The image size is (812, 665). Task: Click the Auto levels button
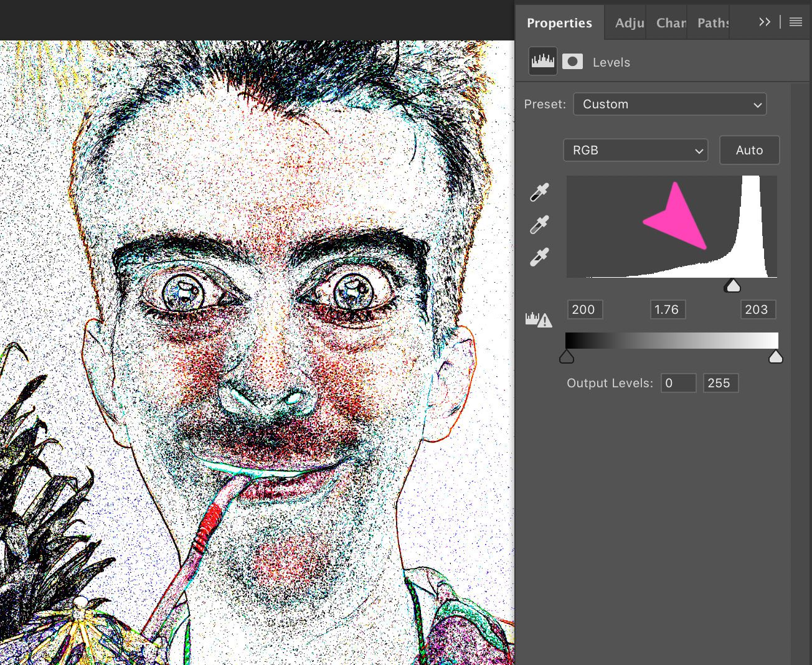749,150
